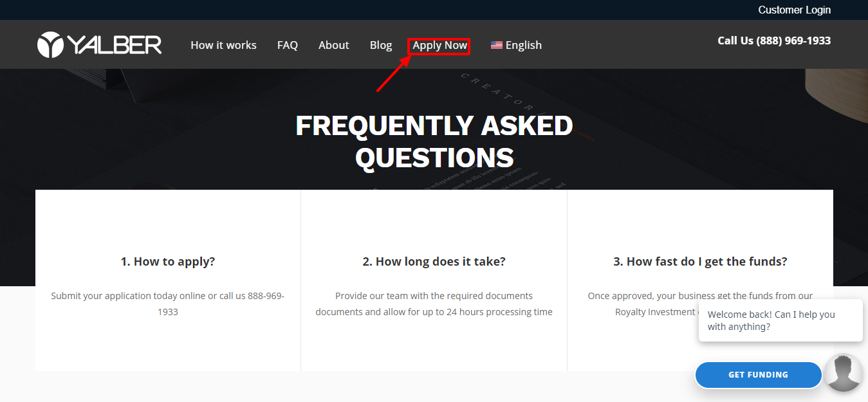Click the '1. How to apply?' question heading
Screen dimensions: 868x402
click(x=167, y=261)
